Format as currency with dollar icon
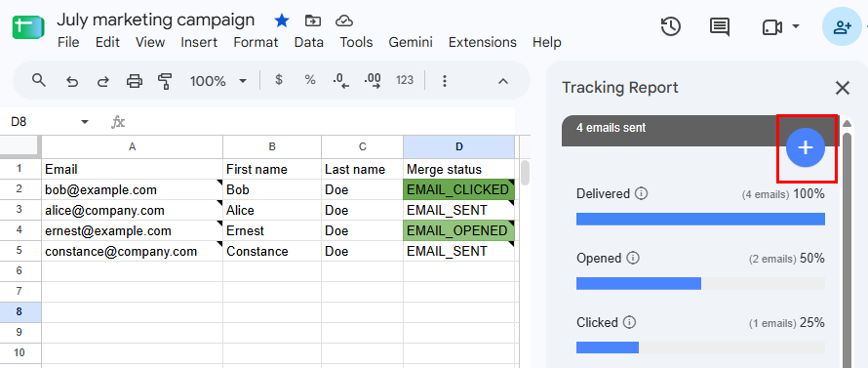Image resolution: width=868 pixels, height=368 pixels. point(279,80)
